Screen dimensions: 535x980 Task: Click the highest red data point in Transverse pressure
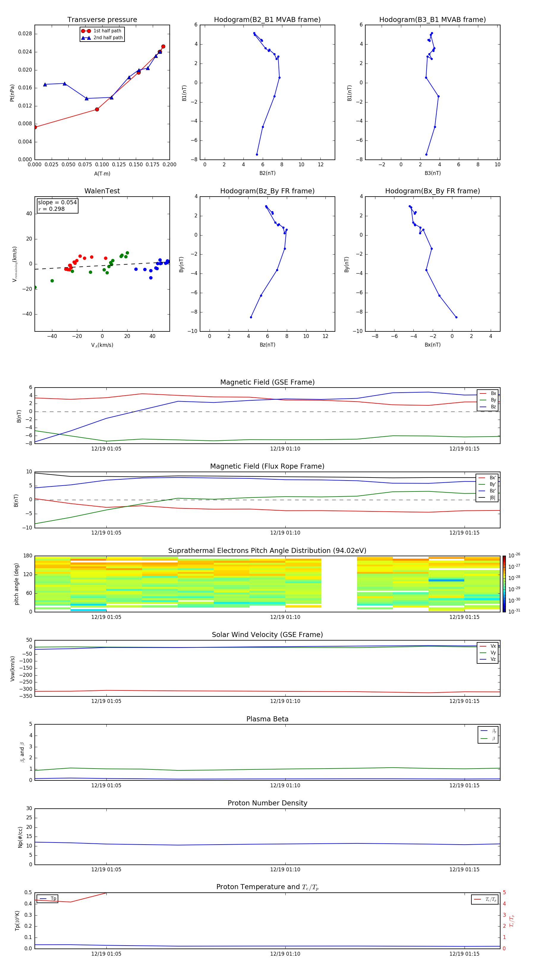coord(163,46)
